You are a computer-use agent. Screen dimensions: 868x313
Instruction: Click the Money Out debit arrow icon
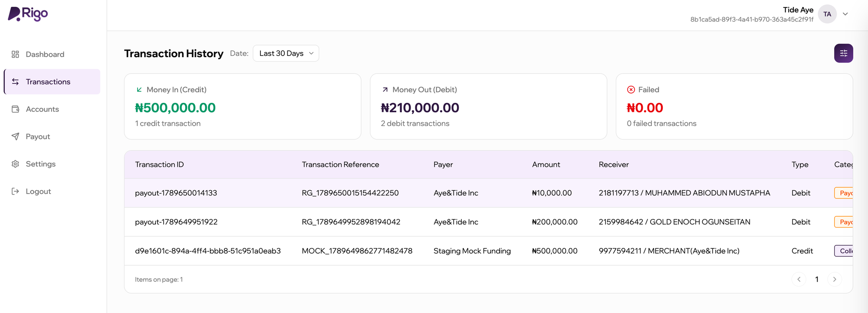tap(385, 90)
